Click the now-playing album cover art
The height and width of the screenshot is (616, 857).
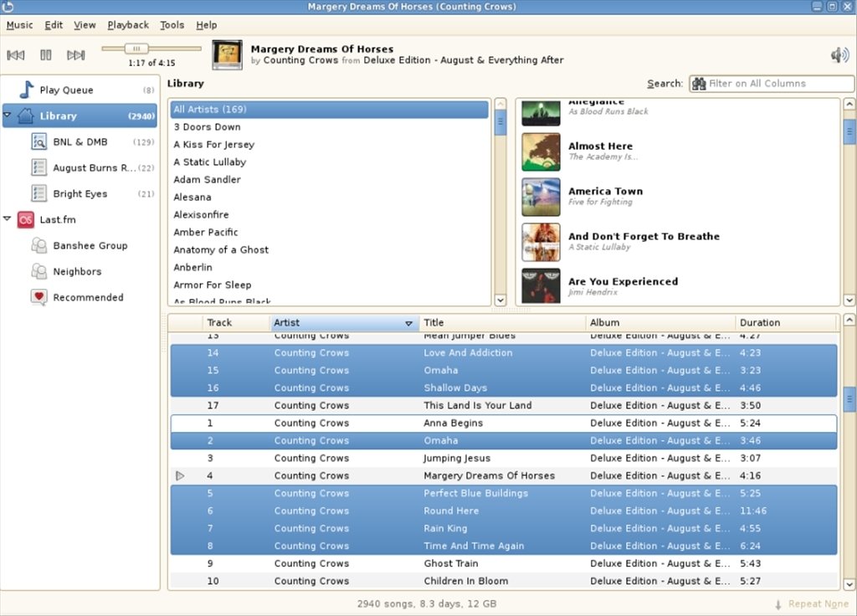click(x=228, y=54)
